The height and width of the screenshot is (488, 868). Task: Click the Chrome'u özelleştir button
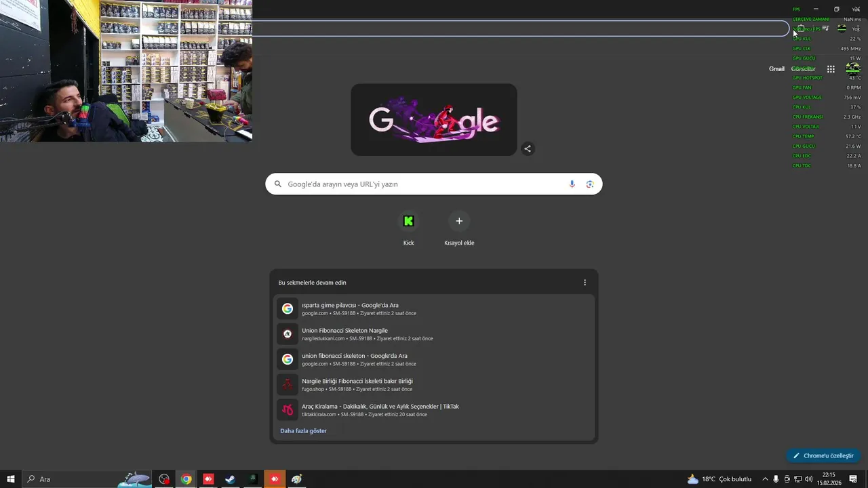pyautogui.click(x=823, y=456)
